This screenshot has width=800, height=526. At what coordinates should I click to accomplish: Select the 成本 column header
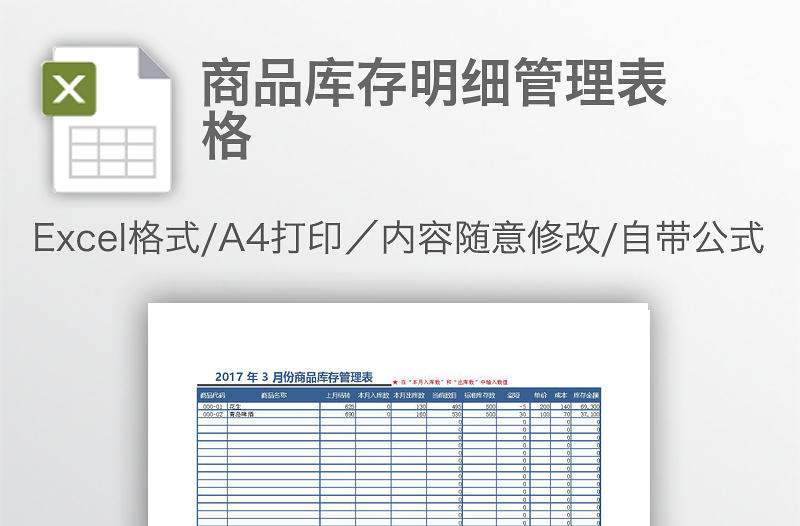[x=561, y=395]
